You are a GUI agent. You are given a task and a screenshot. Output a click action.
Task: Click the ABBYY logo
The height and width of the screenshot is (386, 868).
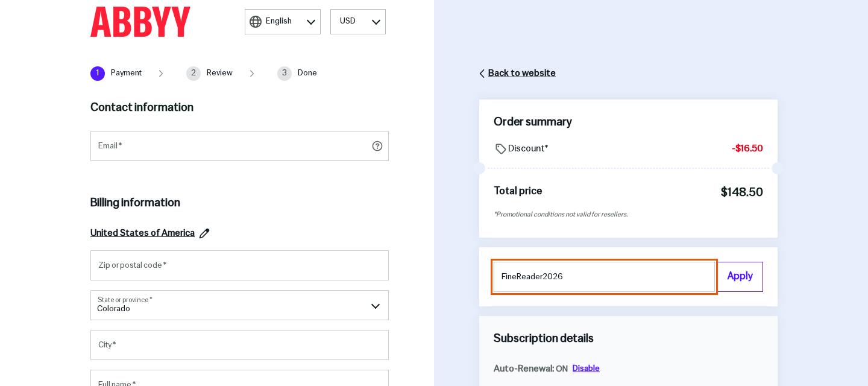pos(140,22)
